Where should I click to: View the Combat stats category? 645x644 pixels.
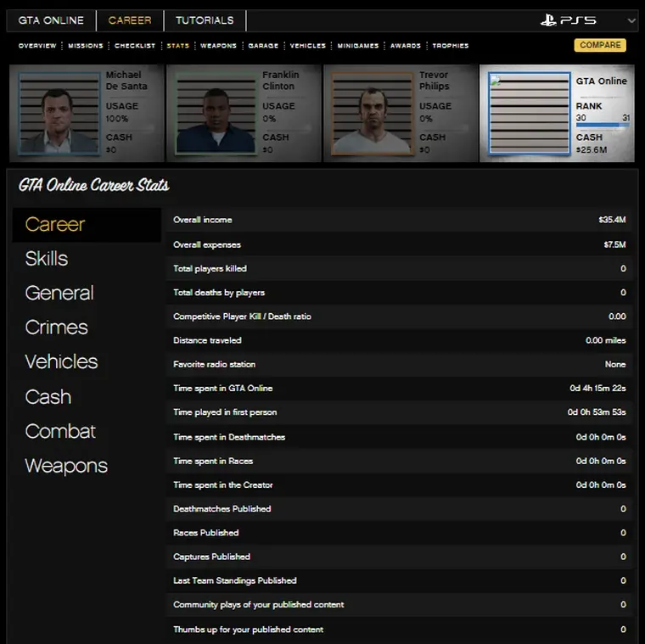coord(60,431)
